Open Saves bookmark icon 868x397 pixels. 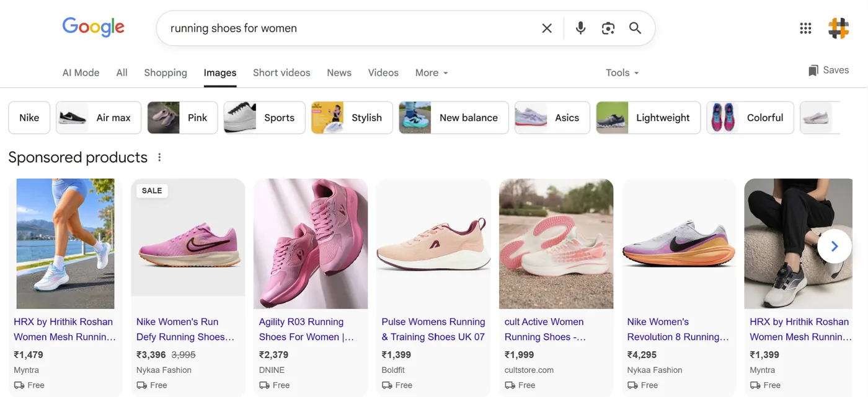(x=813, y=71)
